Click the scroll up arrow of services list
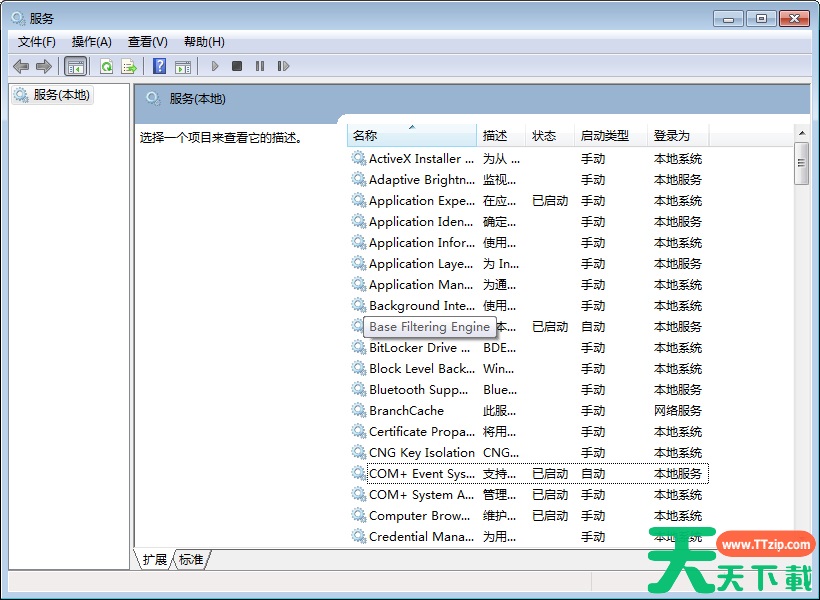The image size is (820, 600). (x=801, y=132)
